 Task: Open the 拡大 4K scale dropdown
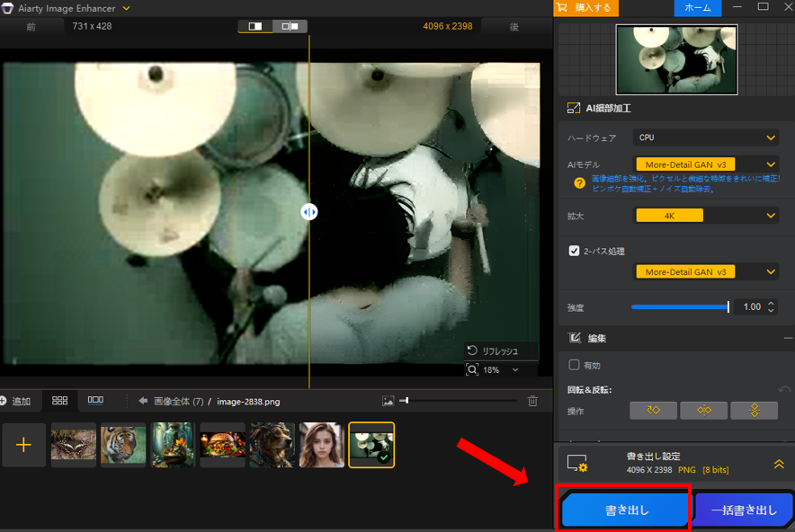pos(705,216)
